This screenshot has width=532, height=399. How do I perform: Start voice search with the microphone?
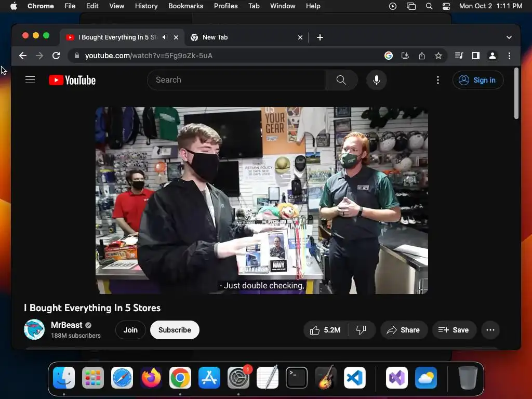coord(376,80)
